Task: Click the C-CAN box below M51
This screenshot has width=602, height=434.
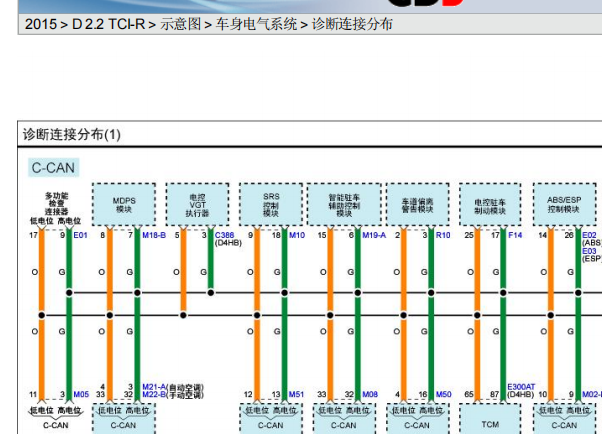Action: (x=271, y=419)
